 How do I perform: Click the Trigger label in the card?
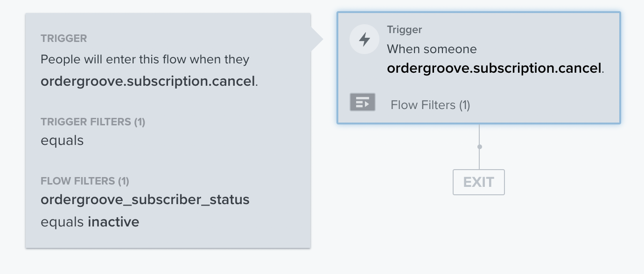(x=404, y=29)
